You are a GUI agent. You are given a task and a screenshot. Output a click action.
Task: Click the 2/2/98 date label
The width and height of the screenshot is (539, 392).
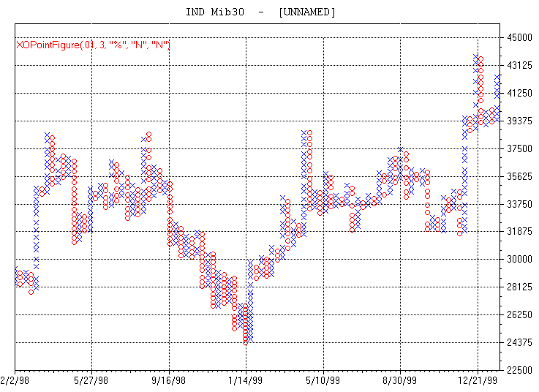coord(15,380)
